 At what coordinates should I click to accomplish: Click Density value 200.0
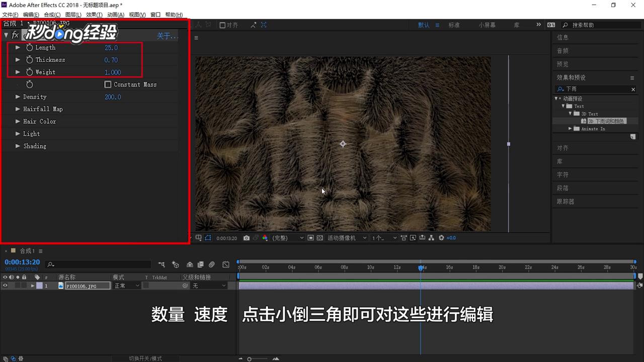[113, 97]
